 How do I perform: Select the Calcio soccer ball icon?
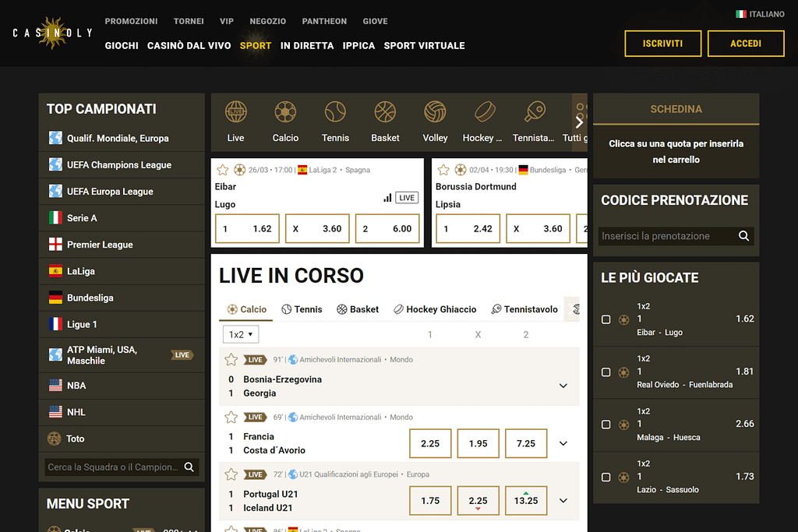click(x=285, y=112)
